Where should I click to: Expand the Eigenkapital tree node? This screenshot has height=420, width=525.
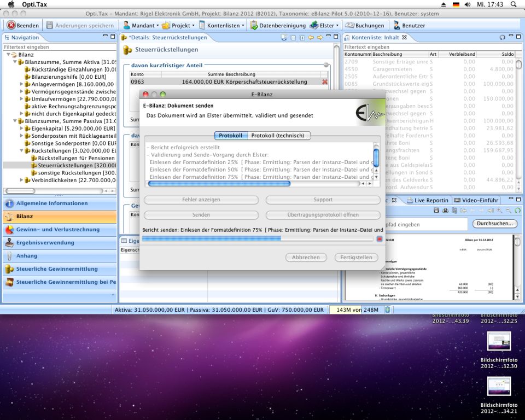[x=21, y=129]
